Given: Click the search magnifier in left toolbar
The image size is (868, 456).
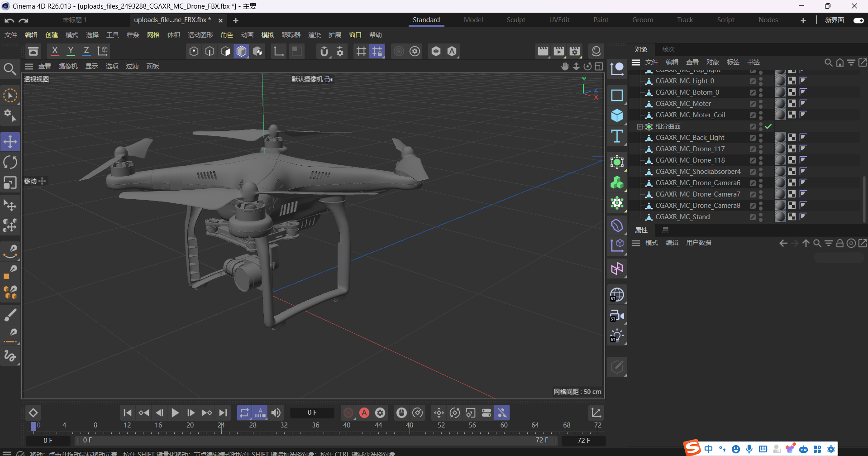Looking at the screenshot, I should [10, 69].
